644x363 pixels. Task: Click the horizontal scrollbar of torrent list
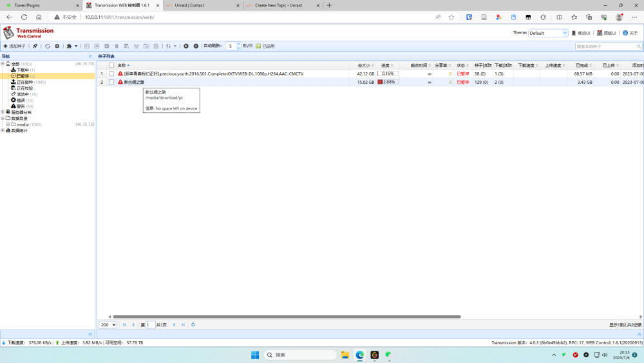point(287,317)
